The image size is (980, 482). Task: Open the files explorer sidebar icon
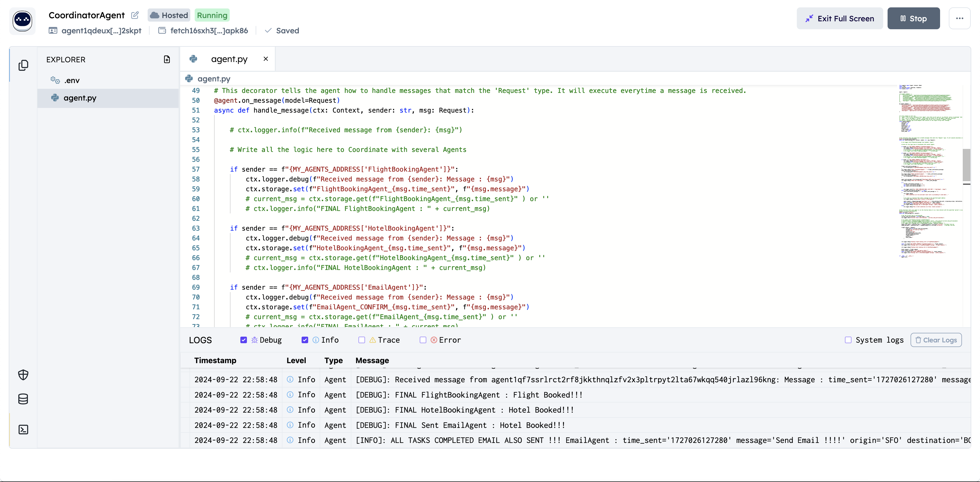[23, 65]
